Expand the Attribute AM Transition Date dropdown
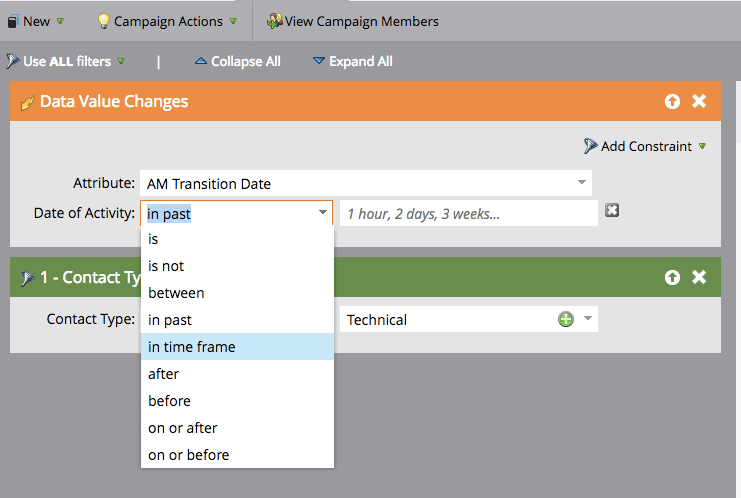The height and width of the screenshot is (498, 741). click(x=582, y=182)
